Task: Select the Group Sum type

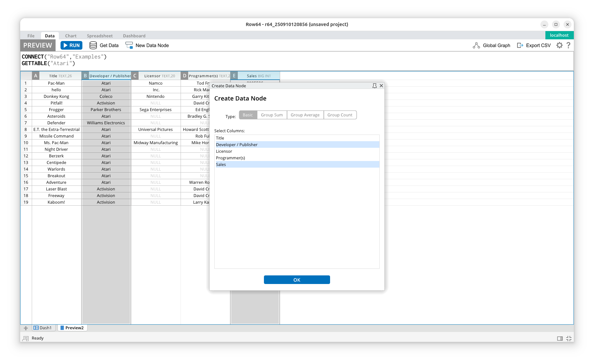Action: [x=272, y=115]
